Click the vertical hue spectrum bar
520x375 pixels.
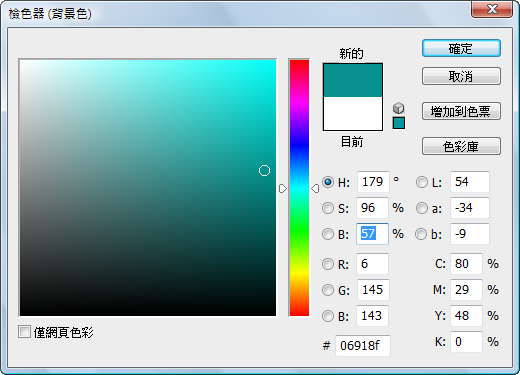click(x=299, y=188)
